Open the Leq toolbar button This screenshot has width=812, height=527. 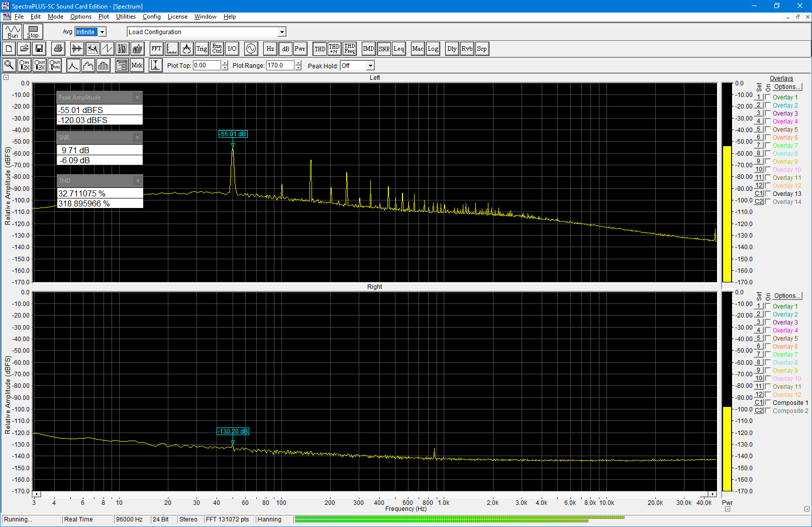point(398,49)
